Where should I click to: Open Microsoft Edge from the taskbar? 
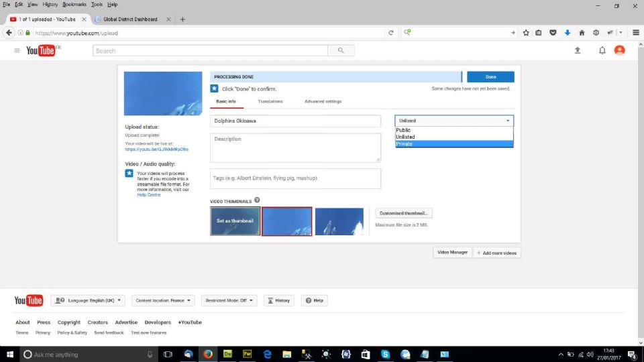[x=268, y=354]
